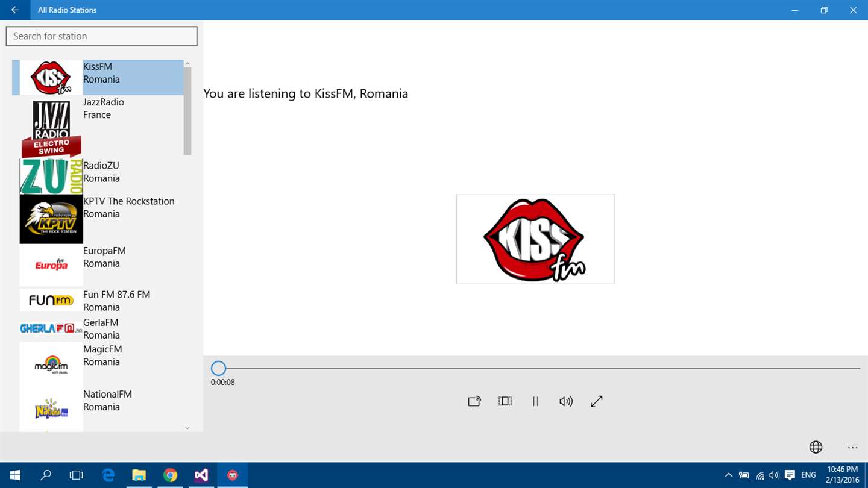The height and width of the screenshot is (488, 868).
Task: Open the volume control
Action: coord(566,401)
